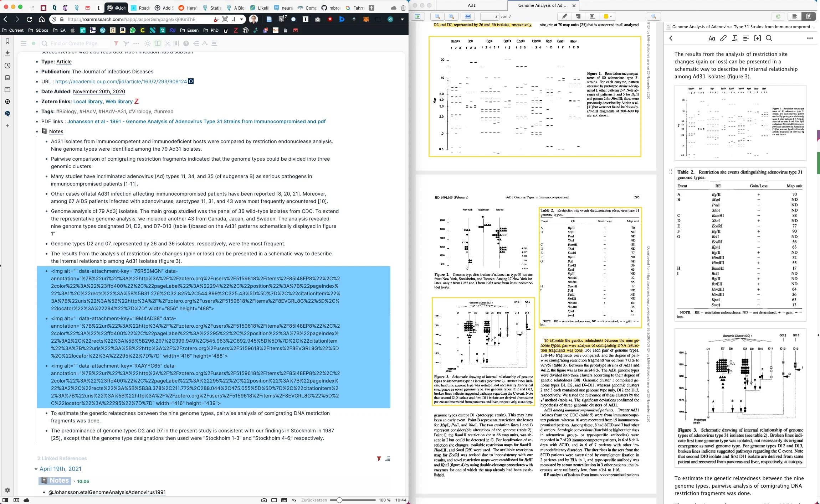
Task: Switch to the Roadmap browser tab
Action: pyautogui.click(x=140, y=7)
